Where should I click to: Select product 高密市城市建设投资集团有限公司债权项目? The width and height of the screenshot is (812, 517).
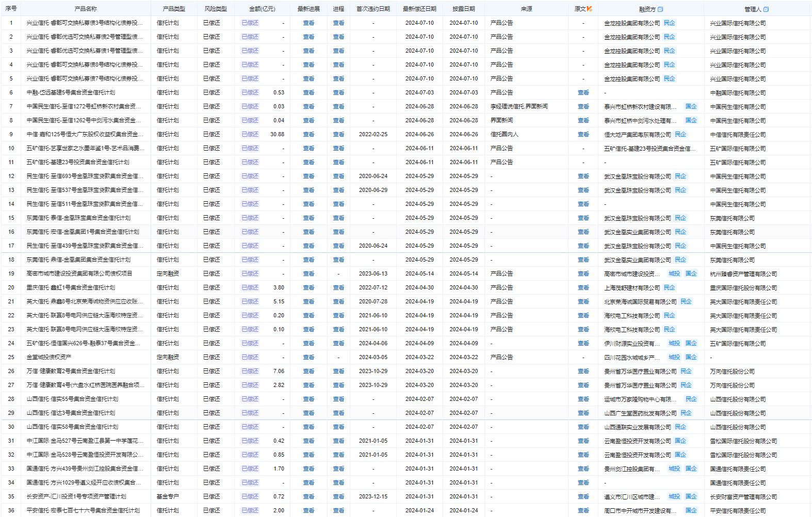click(79, 274)
